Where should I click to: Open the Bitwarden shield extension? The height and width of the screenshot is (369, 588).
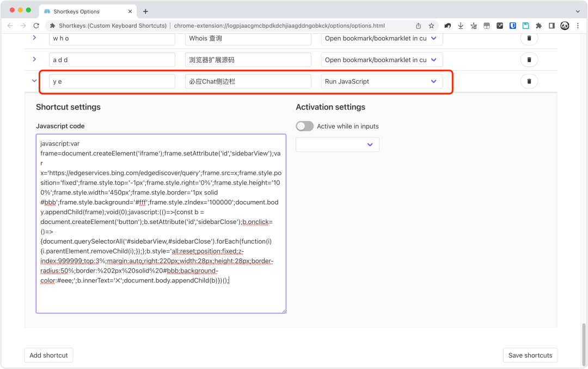[513, 26]
